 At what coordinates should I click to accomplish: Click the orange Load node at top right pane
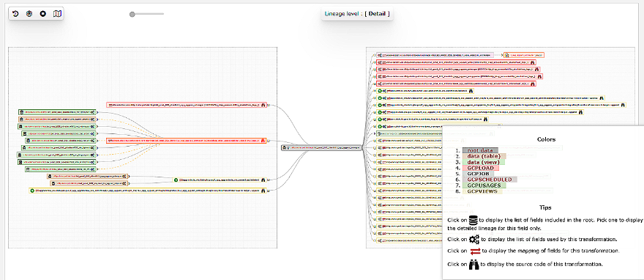[x=525, y=55]
